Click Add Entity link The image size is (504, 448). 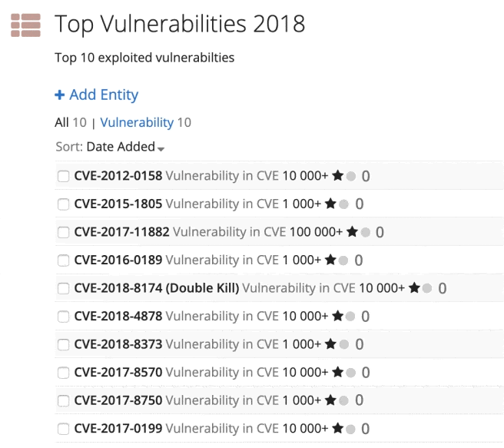(97, 95)
